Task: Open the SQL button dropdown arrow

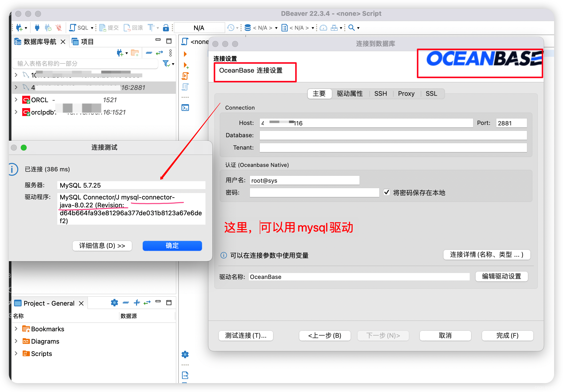Action: [x=92, y=28]
